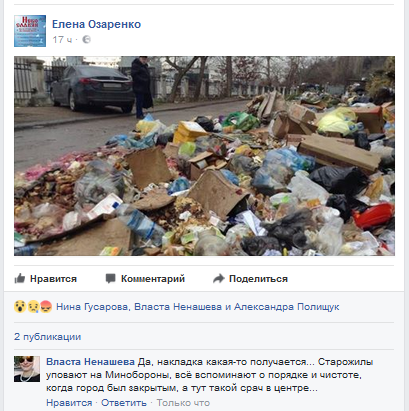Click the thumbs-up Нравится icon
Screen dimensions: 409x411
tap(20, 279)
